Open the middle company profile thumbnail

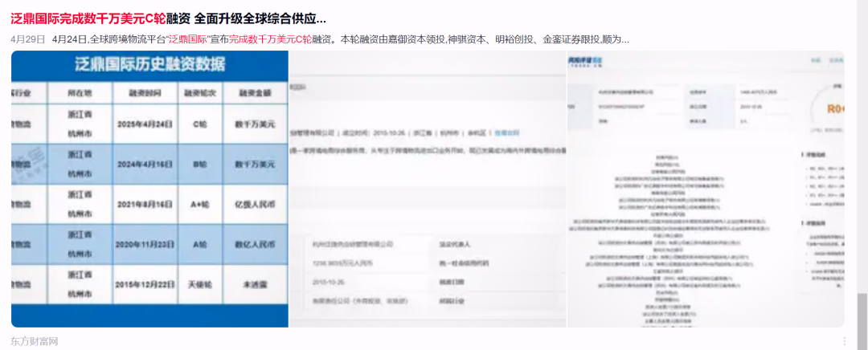428,189
